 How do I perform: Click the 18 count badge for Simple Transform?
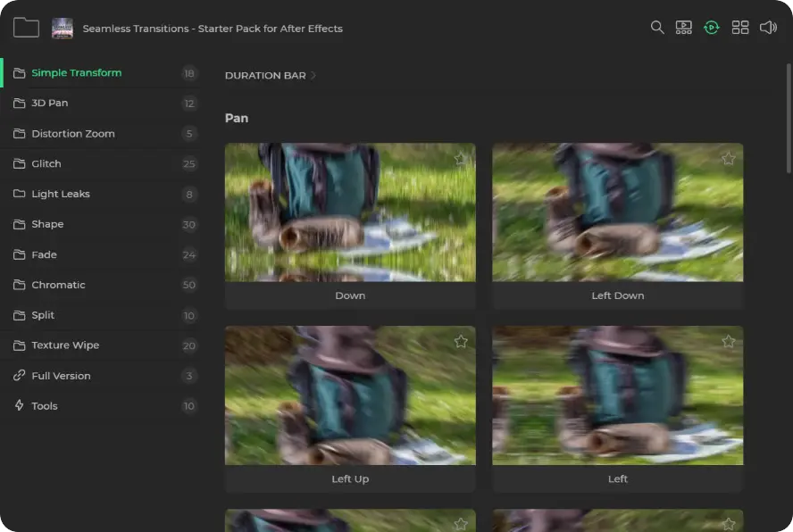189,73
